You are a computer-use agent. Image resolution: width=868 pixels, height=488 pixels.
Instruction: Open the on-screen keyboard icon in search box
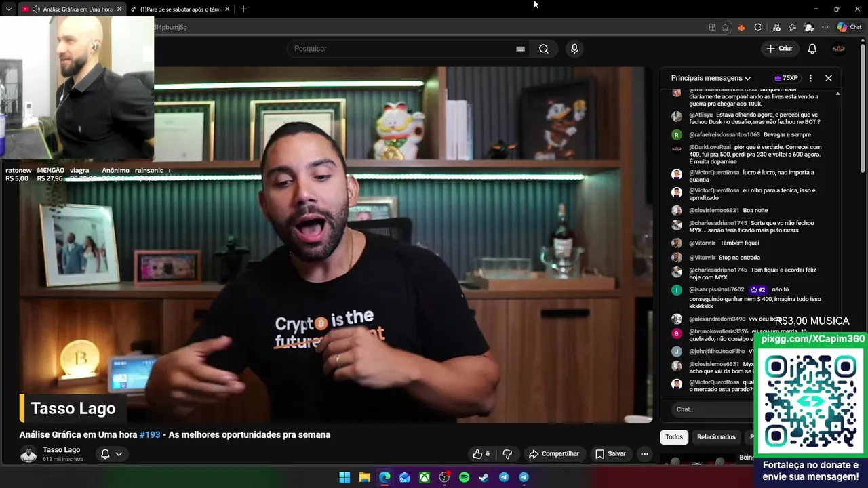click(520, 49)
